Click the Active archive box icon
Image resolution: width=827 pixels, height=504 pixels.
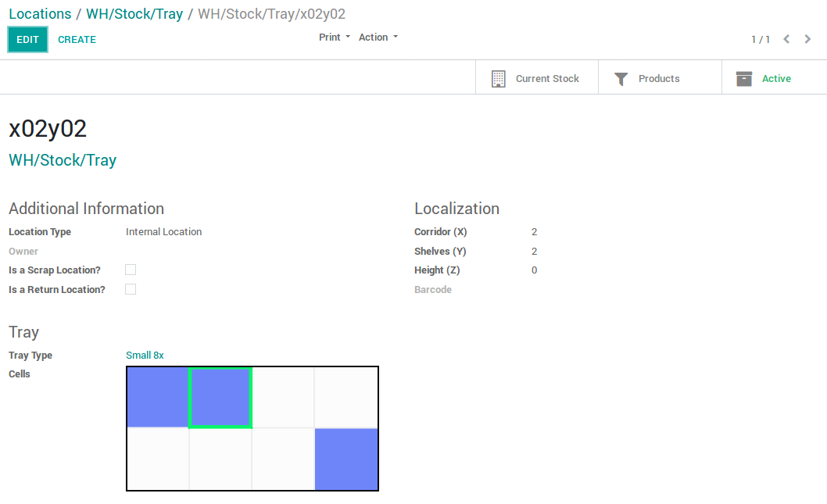743,79
